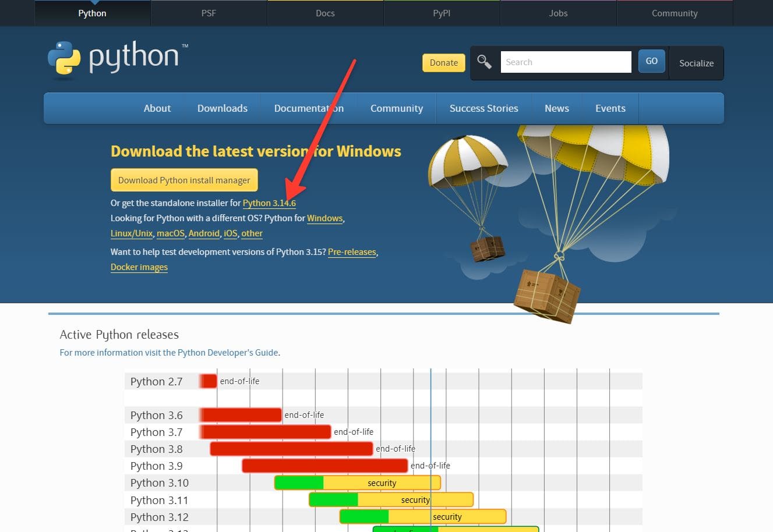Open the PSF top-bar tab
The width and height of the screenshot is (773, 532).
209,13
